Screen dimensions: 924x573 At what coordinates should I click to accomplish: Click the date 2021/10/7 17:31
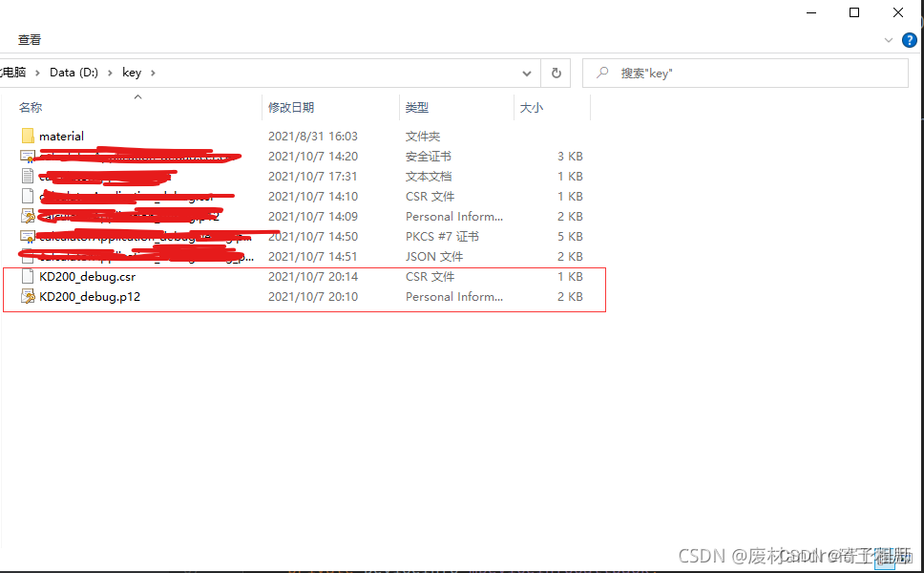tap(313, 177)
